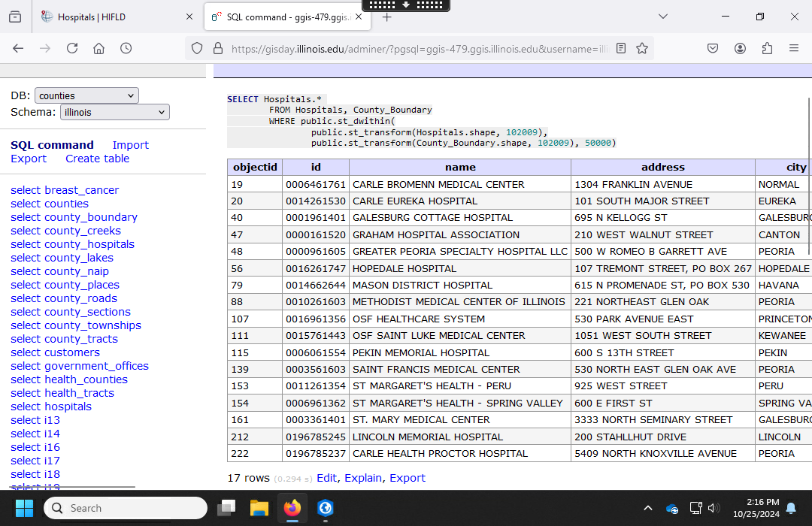The image size is (812, 526).
Task: Bookmark this page with the star icon
Action: point(642,48)
